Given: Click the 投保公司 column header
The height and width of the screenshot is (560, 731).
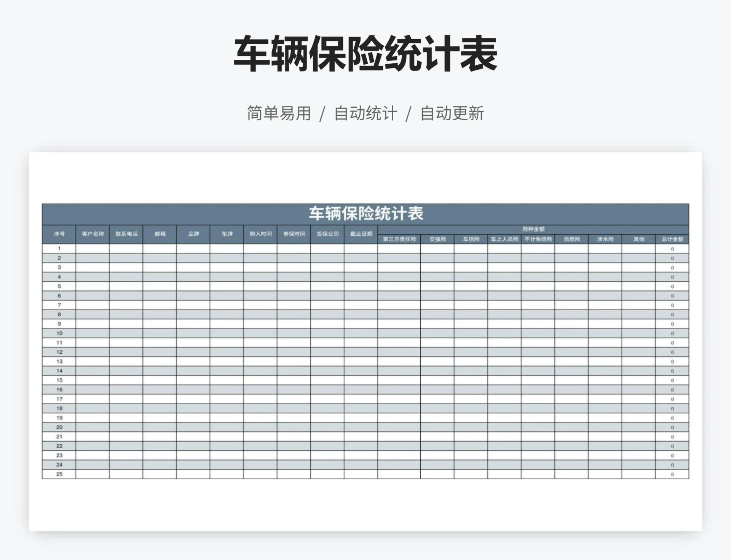Looking at the screenshot, I should pos(327,235).
